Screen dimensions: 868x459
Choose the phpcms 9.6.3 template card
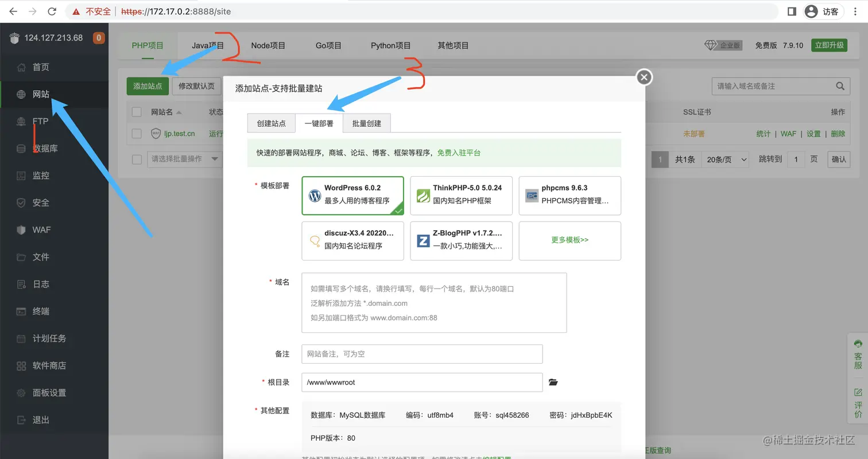pos(570,196)
